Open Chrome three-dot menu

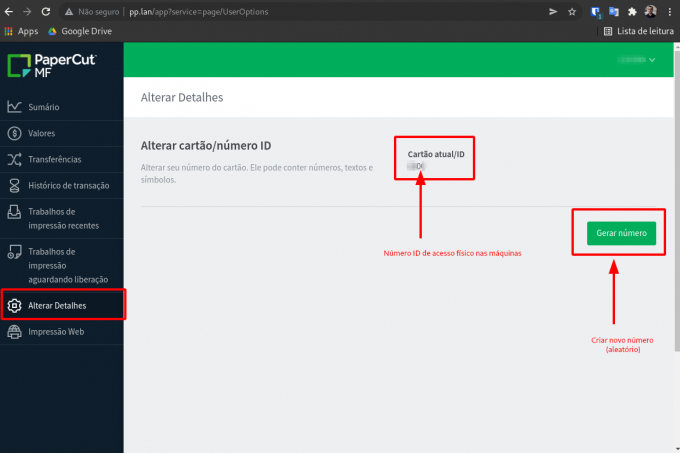click(670, 12)
